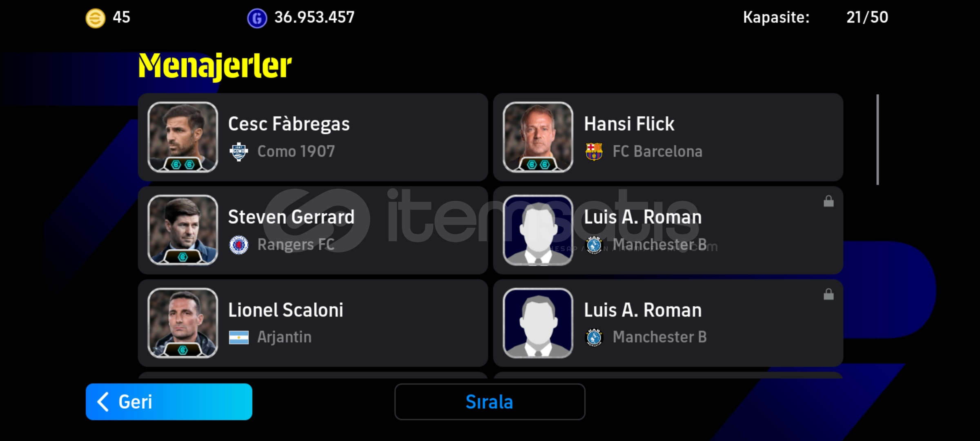This screenshot has width=980, height=441.
Task: Click Manchester B crest in upper Roman card
Action: [x=594, y=245]
